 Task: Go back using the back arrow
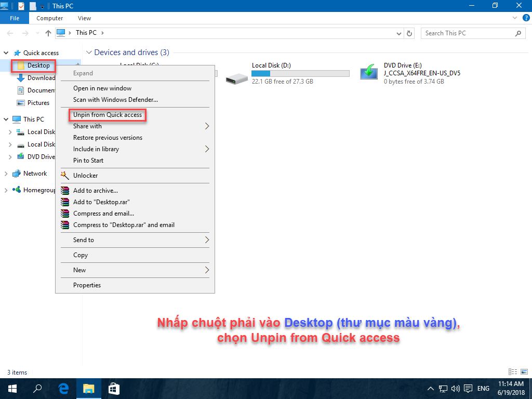[x=9, y=33]
